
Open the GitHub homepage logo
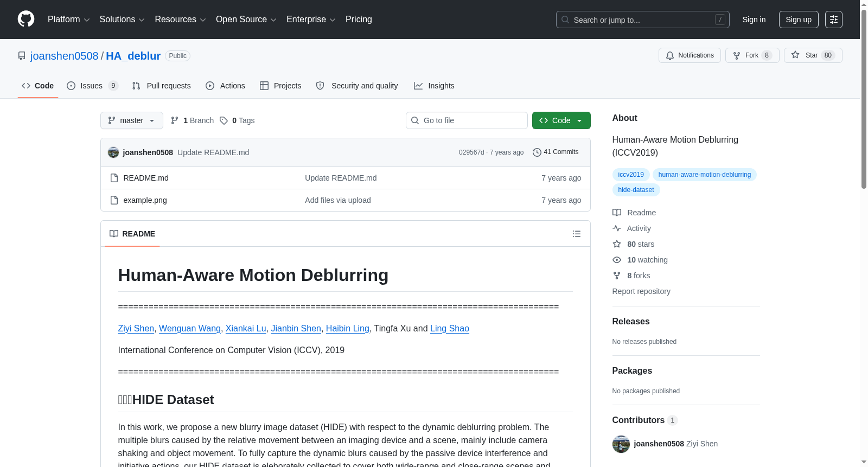coord(26,19)
